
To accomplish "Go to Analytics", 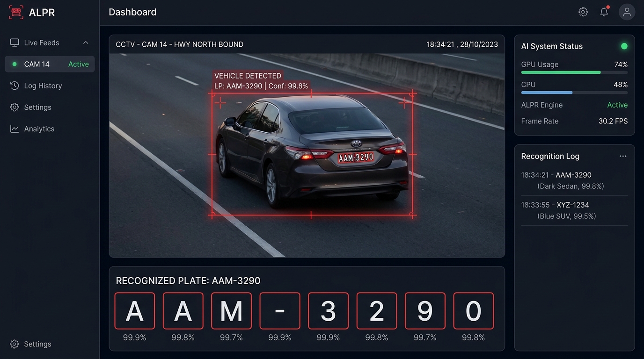I will [x=39, y=129].
